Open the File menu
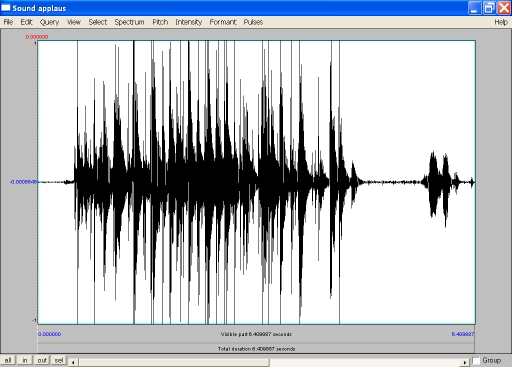 [x=8, y=22]
